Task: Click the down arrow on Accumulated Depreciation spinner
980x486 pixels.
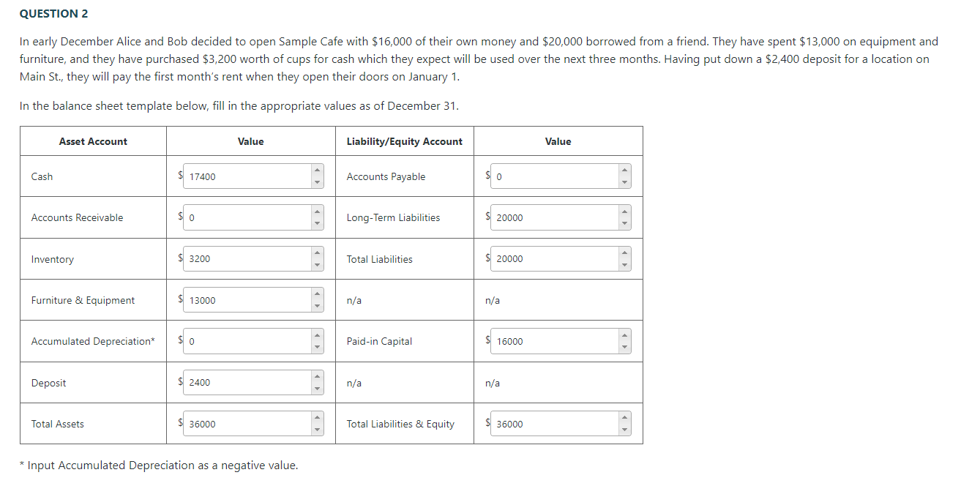Action: [x=315, y=345]
